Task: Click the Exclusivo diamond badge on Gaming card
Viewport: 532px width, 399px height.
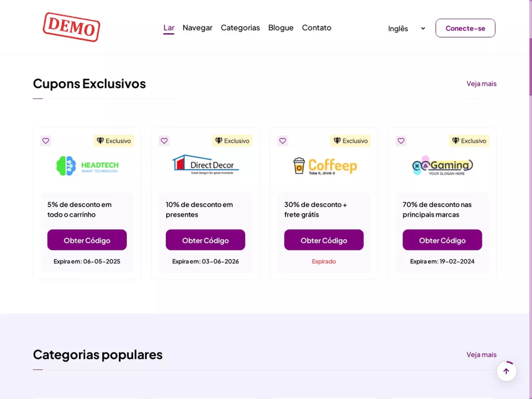Action: (x=469, y=141)
